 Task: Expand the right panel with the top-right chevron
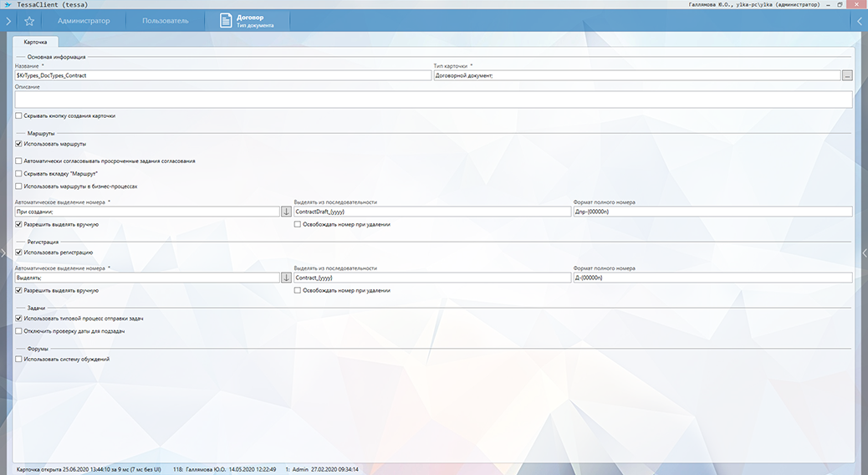(860, 21)
